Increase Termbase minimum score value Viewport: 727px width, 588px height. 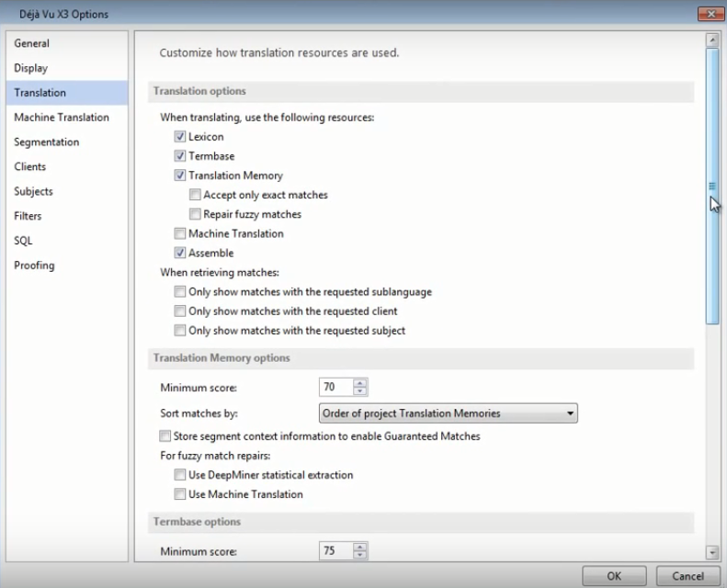359,547
